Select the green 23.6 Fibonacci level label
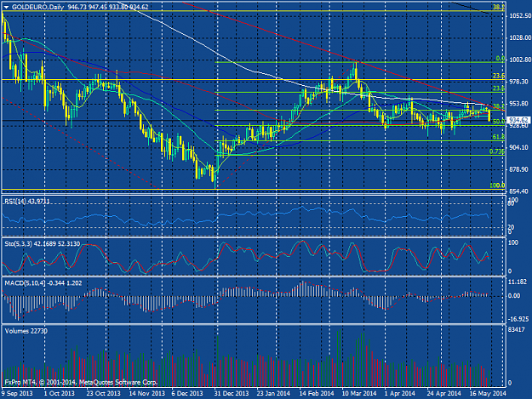 pos(499,88)
